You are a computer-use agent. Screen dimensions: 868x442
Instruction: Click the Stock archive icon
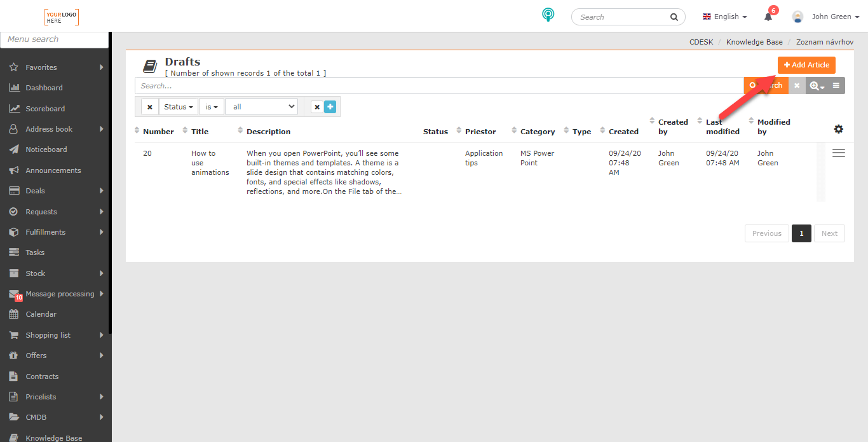pos(13,273)
